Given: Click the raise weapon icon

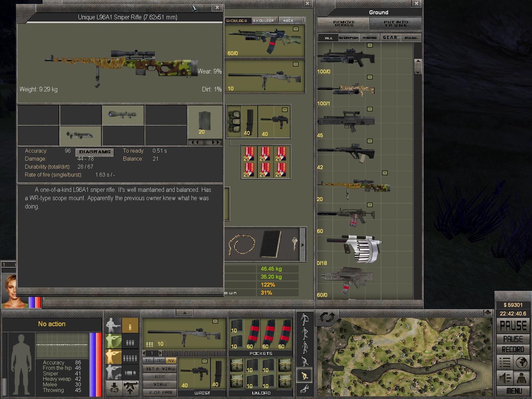Looking at the screenshot, I should click(130, 388).
